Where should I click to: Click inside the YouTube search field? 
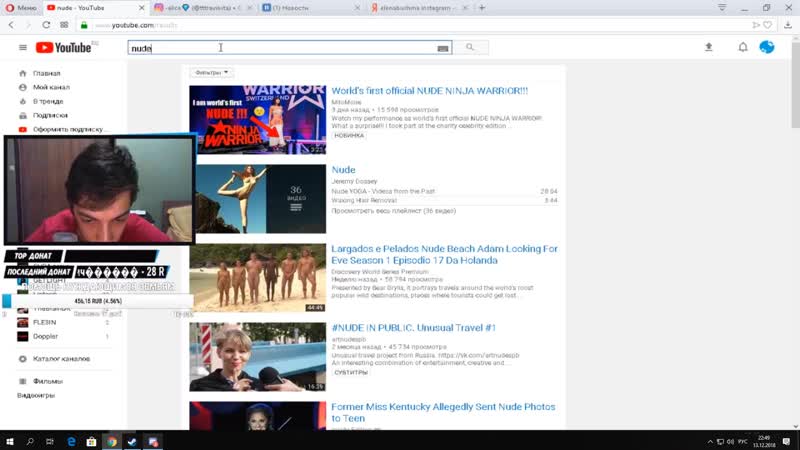coord(282,48)
